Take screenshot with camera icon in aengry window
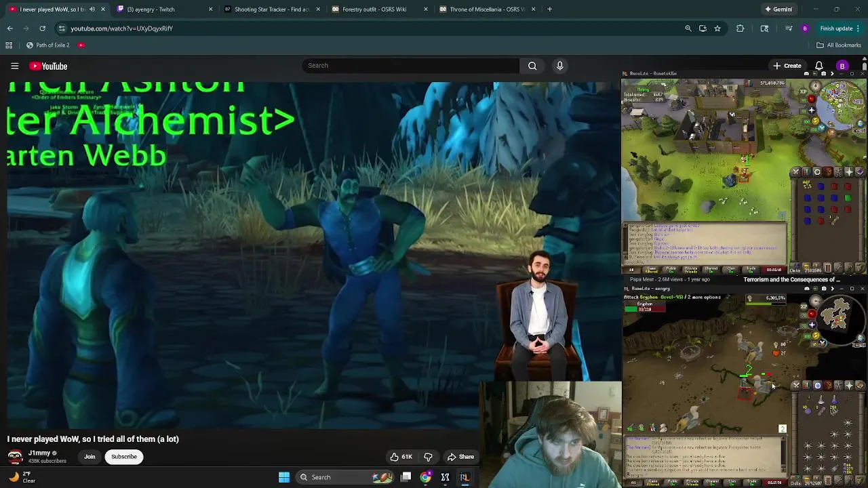The height and width of the screenshot is (488, 868). (x=824, y=289)
